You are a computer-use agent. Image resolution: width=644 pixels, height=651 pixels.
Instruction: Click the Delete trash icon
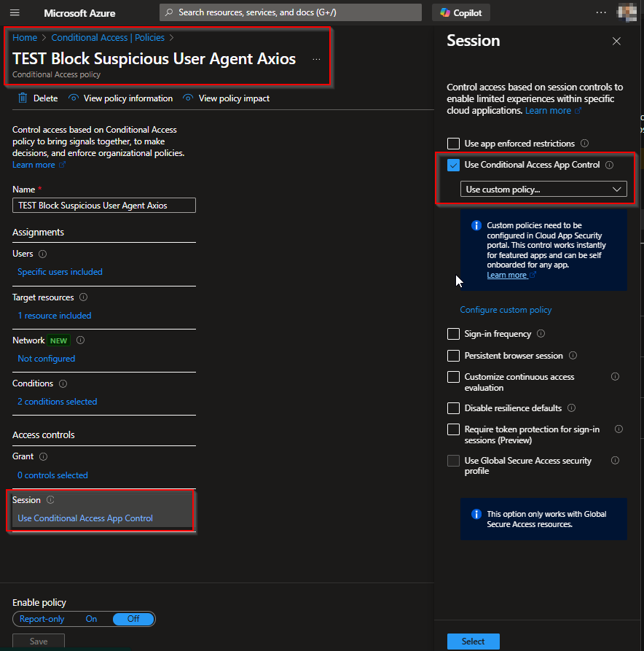23,98
